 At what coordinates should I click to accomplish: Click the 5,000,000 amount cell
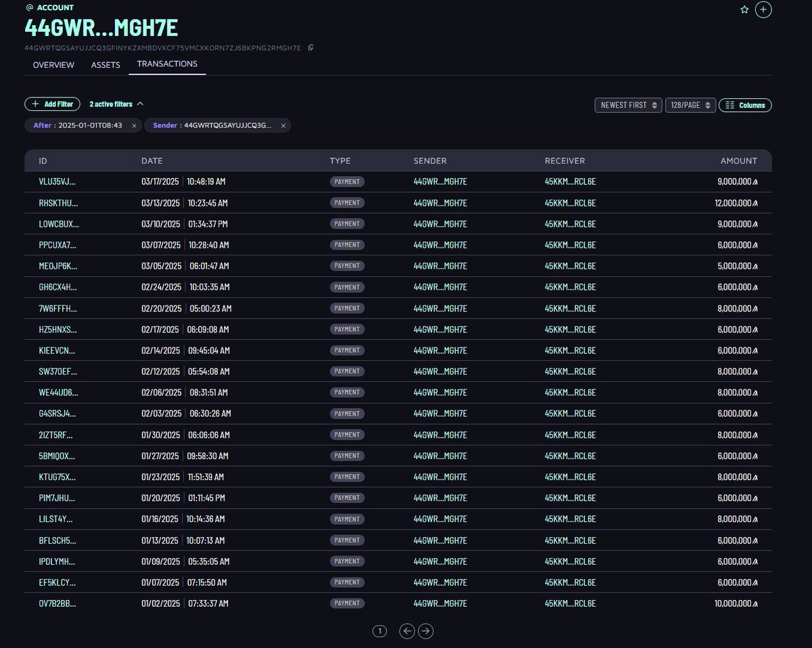click(x=739, y=265)
